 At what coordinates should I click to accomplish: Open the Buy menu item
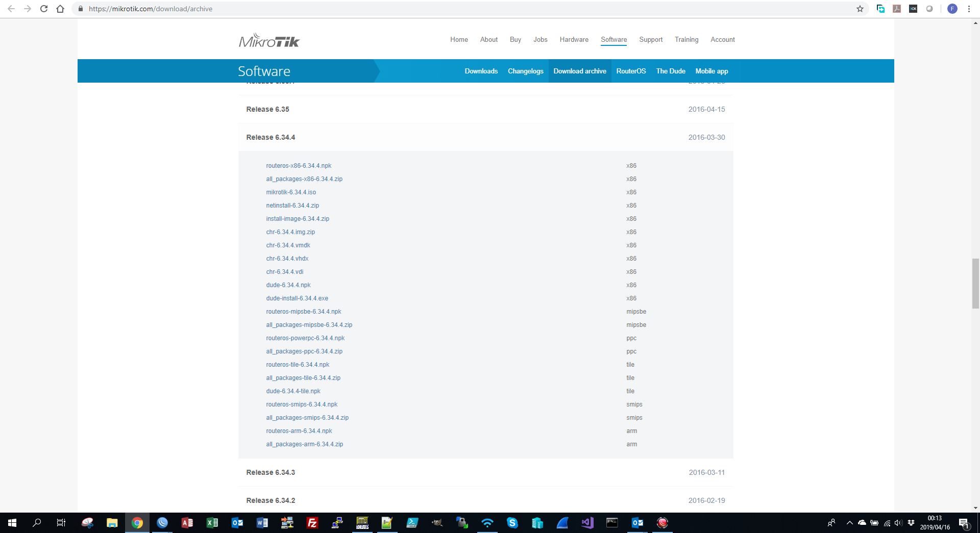click(x=516, y=40)
